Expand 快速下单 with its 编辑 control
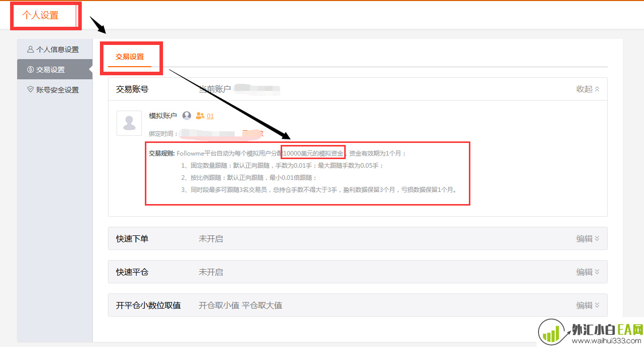The height and width of the screenshot is (347, 644). [588, 238]
